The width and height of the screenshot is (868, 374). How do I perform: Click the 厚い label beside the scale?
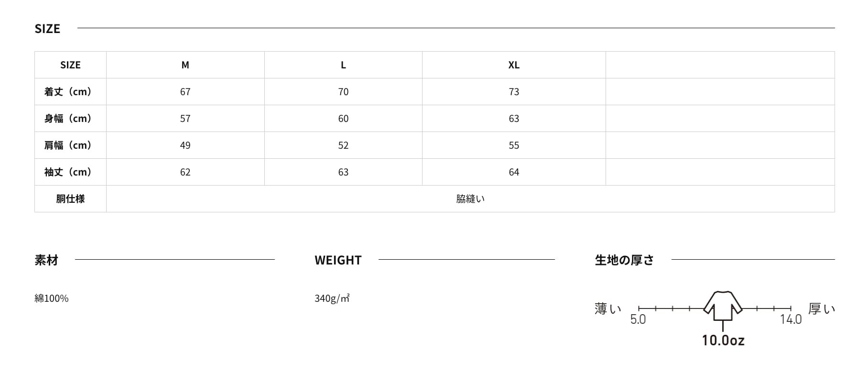click(x=822, y=309)
